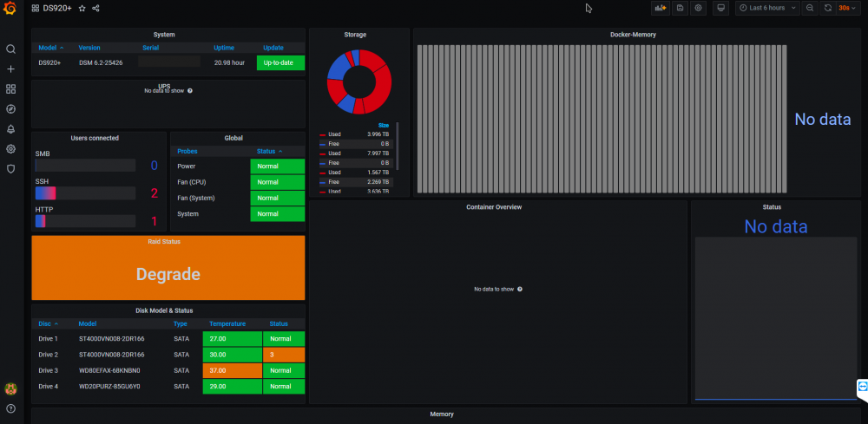Sort the table by Model column header
This screenshot has height=424, width=868.
(47, 48)
